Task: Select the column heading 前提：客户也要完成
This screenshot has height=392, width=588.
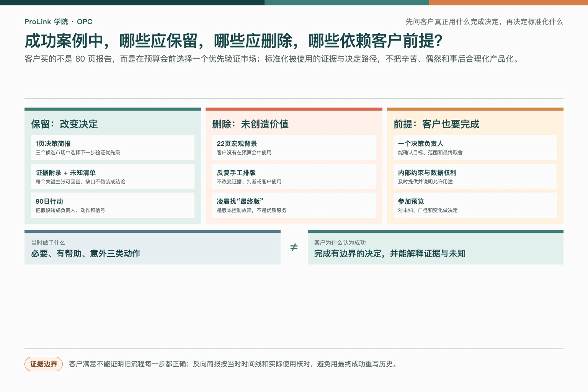Action: [436, 124]
